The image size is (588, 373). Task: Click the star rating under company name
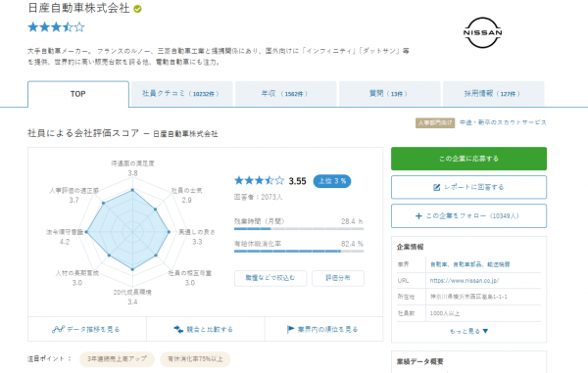(56, 27)
